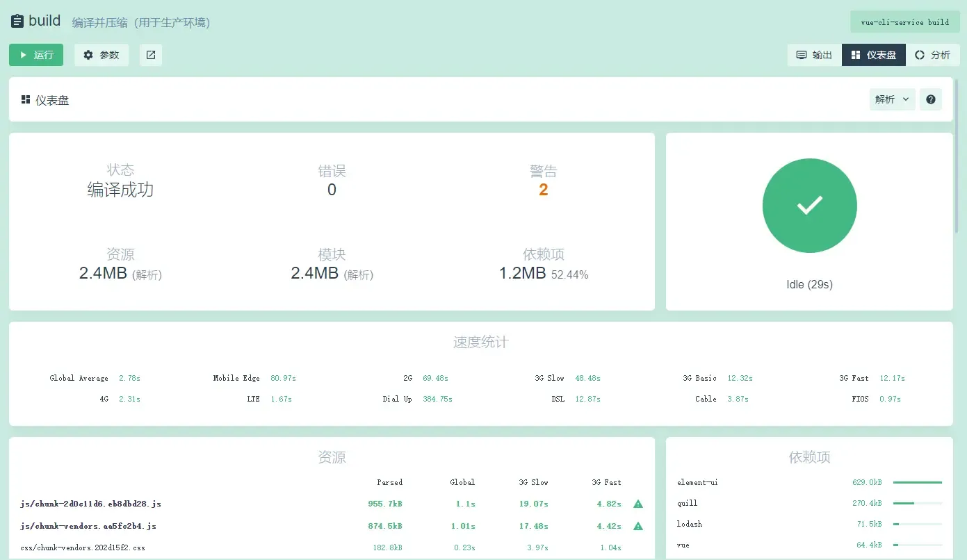
Task: Click the build clipboard icon in the header
Action: pos(17,20)
